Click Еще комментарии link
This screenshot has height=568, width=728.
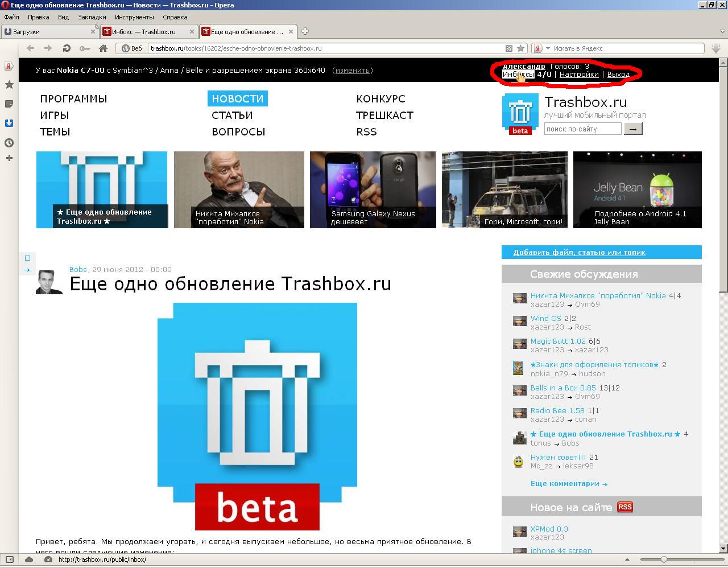569,484
